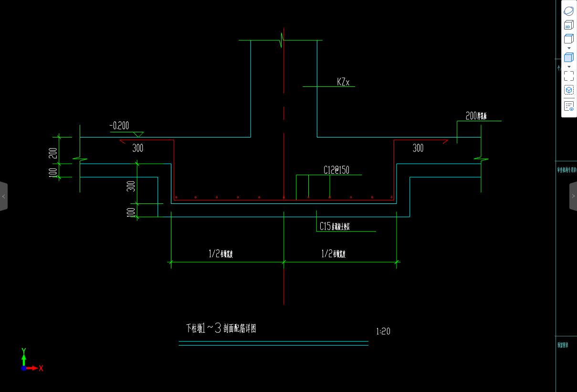Click the right 300 dimension near slab
The image size is (577, 392).
coord(418,148)
